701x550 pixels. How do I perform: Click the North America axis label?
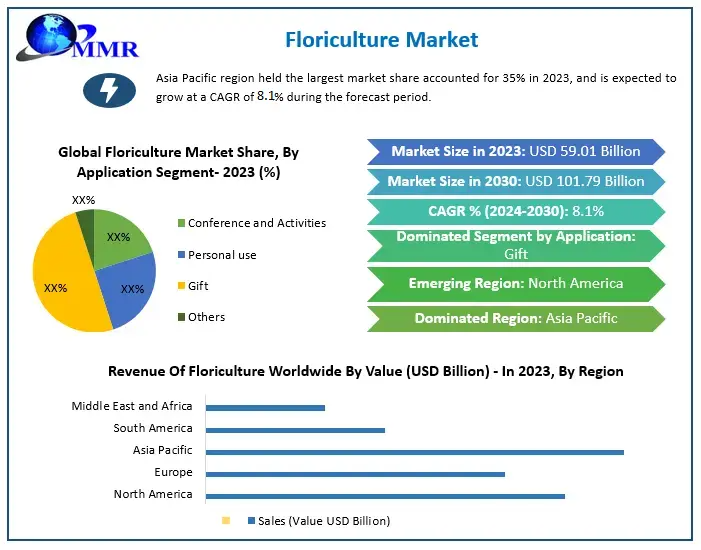153,494
